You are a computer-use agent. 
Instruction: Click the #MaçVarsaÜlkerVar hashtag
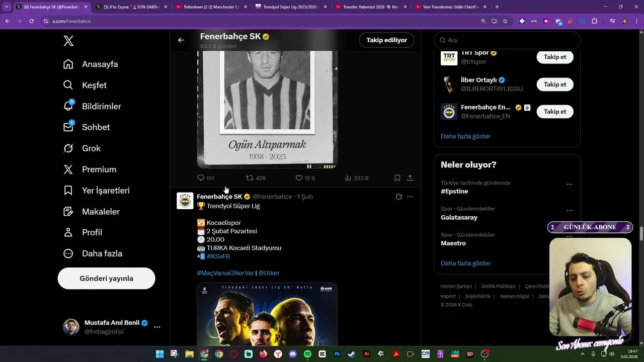point(225,273)
